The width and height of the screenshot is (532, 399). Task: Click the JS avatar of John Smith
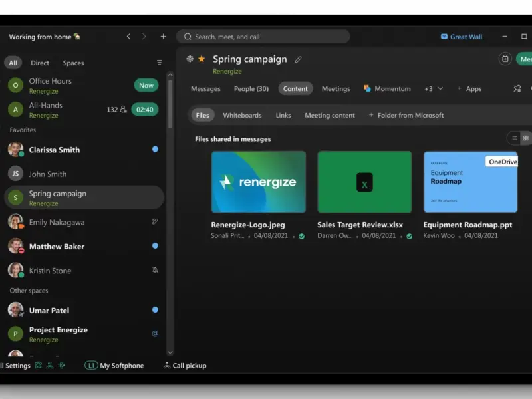click(x=15, y=174)
